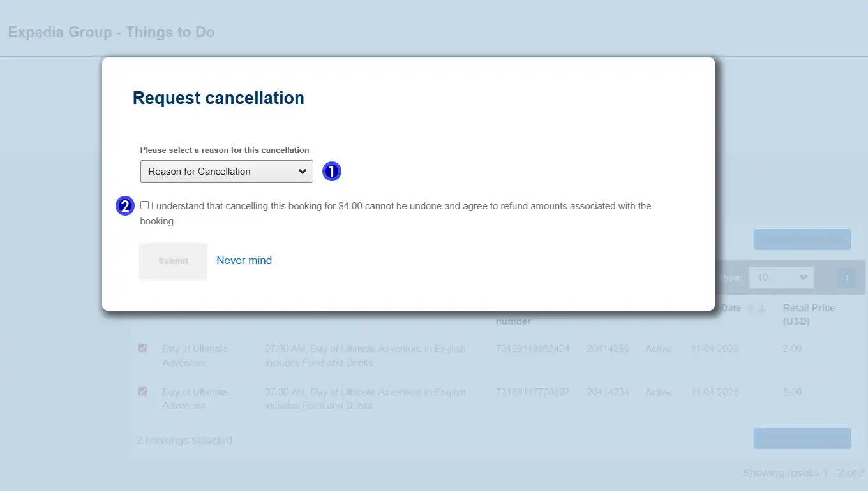The height and width of the screenshot is (491, 868).
Task: Click the Retail Price (USD) column header
Action: (x=809, y=314)
